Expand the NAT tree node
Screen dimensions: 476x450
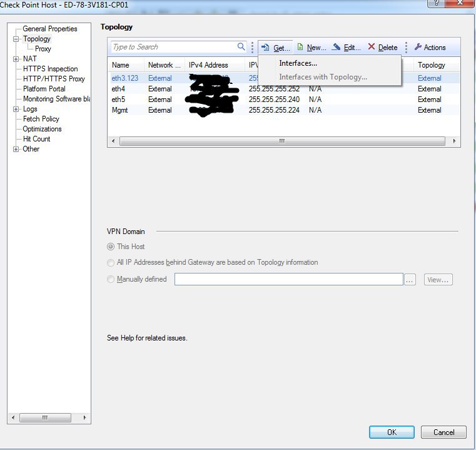click(16, 59)
